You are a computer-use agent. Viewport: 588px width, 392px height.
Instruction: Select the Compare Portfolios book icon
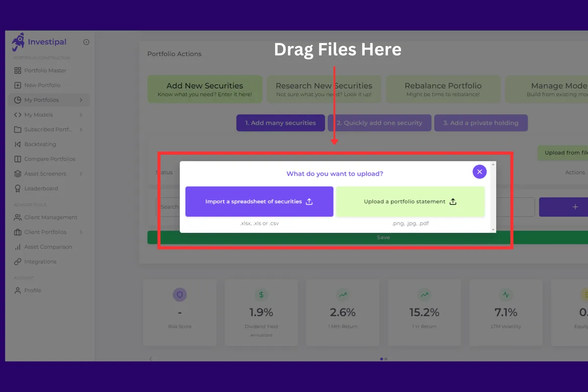tap(17, 159)
